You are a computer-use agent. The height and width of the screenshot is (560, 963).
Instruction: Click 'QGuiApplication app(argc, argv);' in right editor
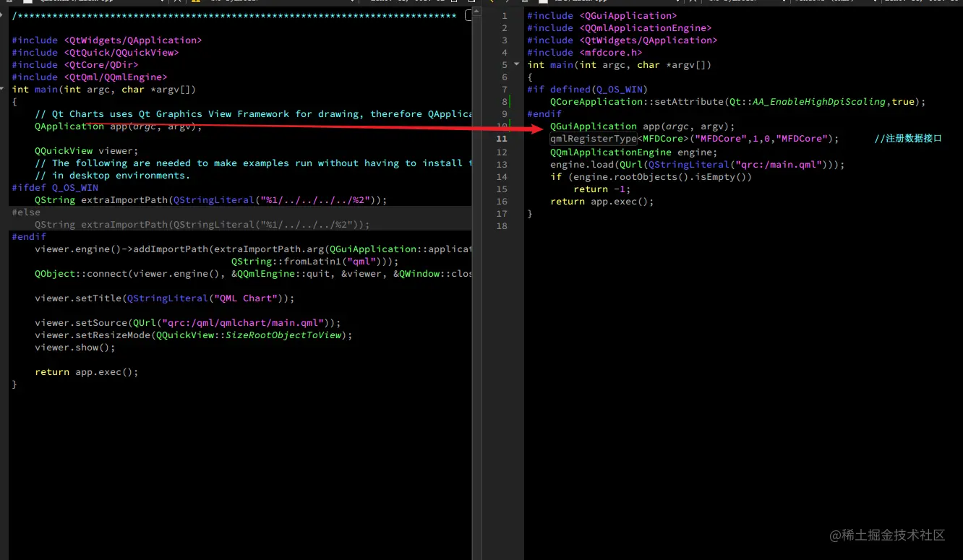[643, 126]
